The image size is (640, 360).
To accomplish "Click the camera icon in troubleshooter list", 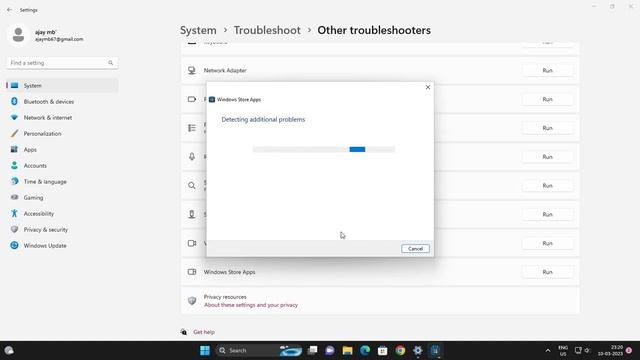I will pos(192,243).
